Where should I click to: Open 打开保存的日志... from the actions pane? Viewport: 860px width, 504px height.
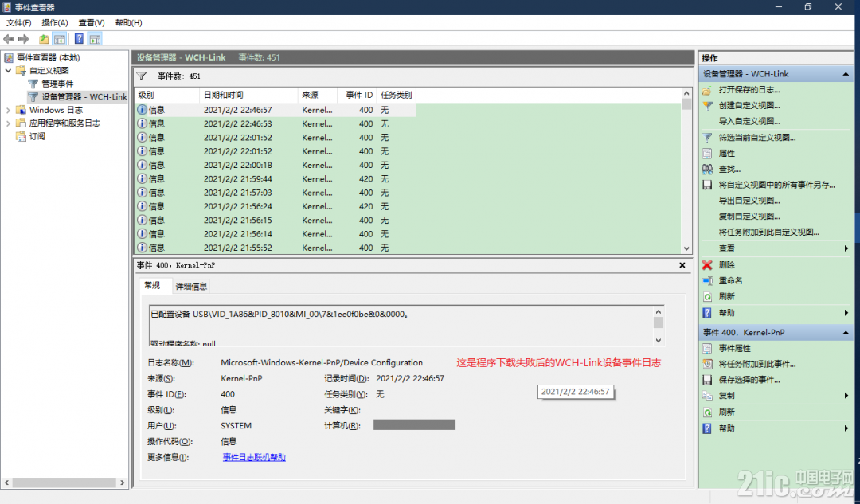click(x=749, y=89)
